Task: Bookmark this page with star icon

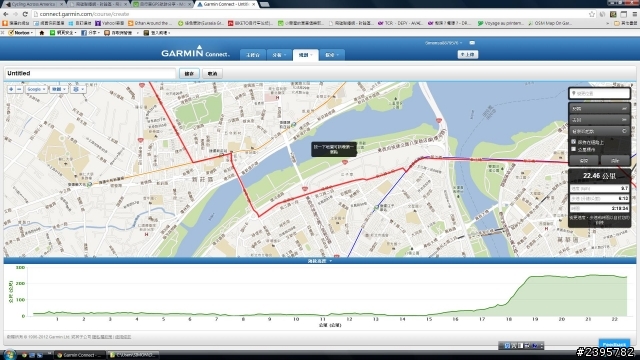Action: click(591, 14)
